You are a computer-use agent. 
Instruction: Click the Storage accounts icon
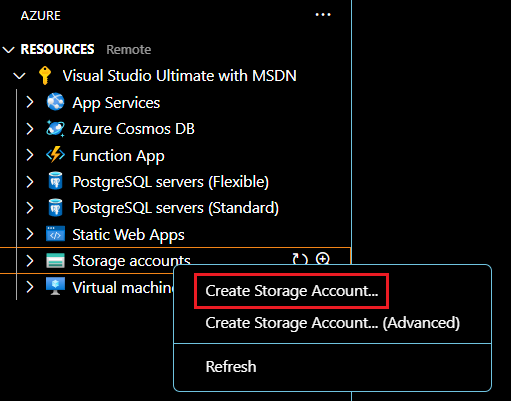point(55,261)
